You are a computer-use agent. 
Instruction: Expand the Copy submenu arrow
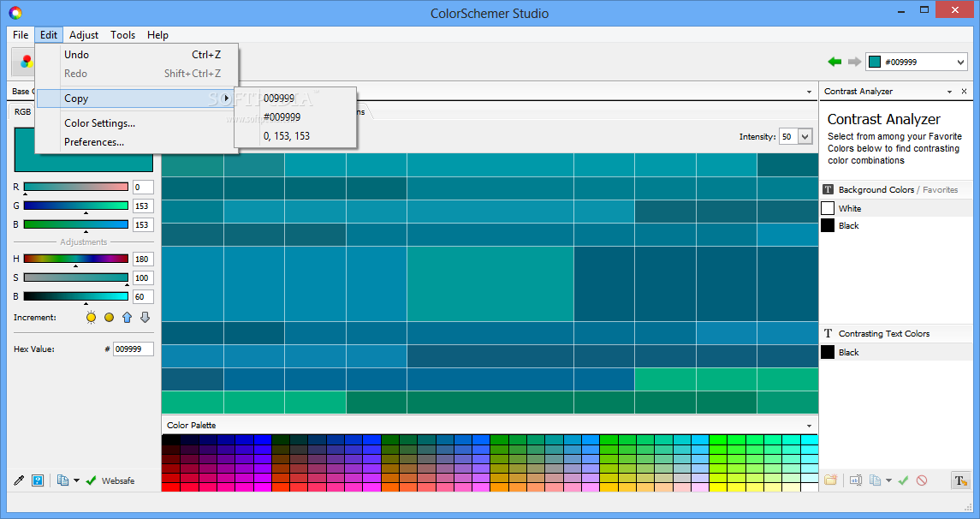[226, 98]
